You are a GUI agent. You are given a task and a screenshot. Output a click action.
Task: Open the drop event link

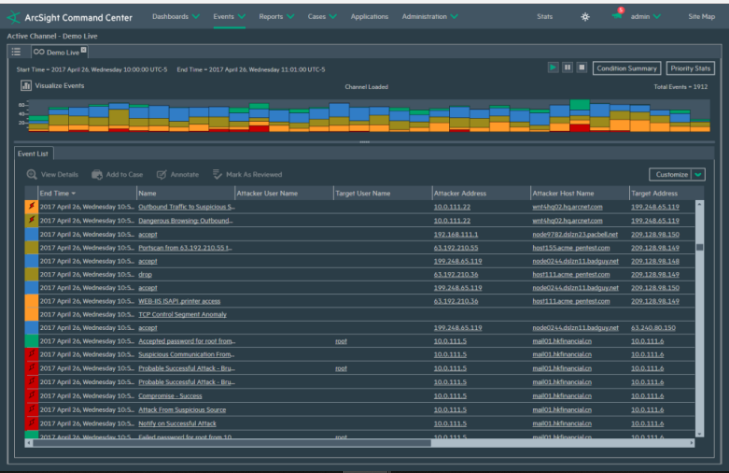point(145,274)
